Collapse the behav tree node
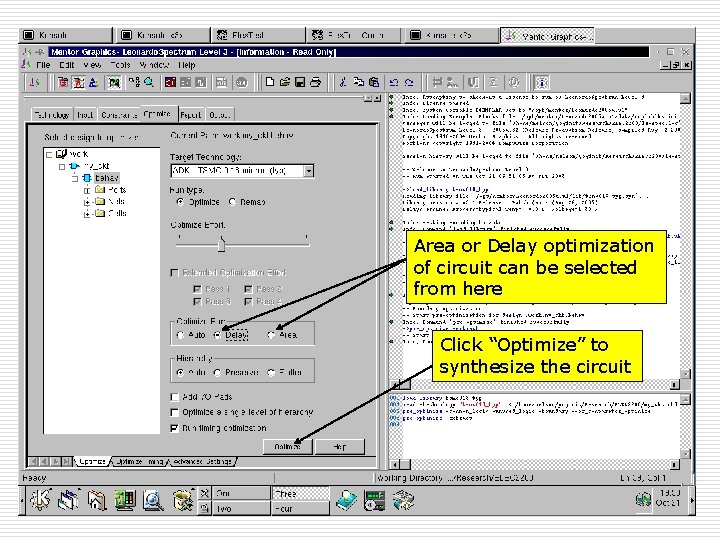 coord(75,178)
